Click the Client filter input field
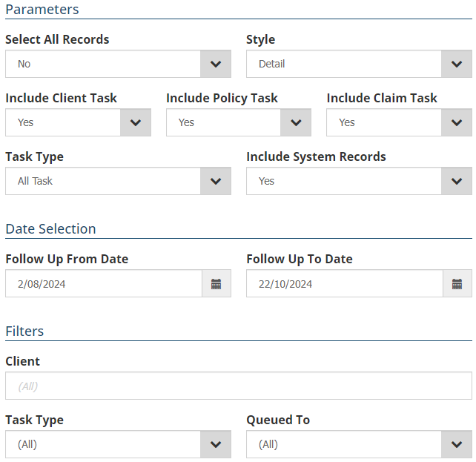 click(x=238, y=386)
